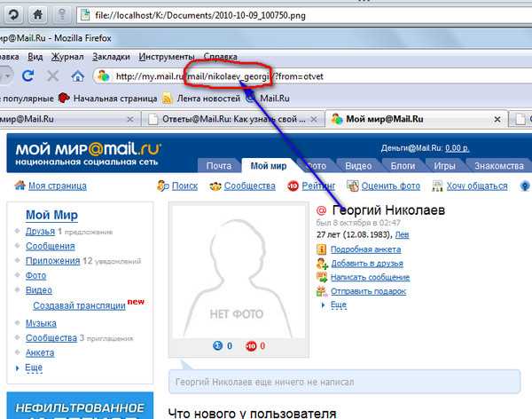The height and width of the screenshot is (419, 532).
Task: Click the Firefox stop X button
Action: [52, 76]
